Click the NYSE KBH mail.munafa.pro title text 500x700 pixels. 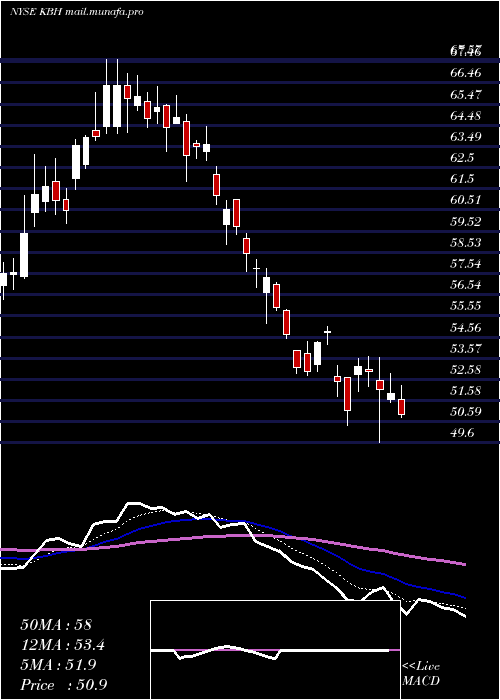point(76,12)
